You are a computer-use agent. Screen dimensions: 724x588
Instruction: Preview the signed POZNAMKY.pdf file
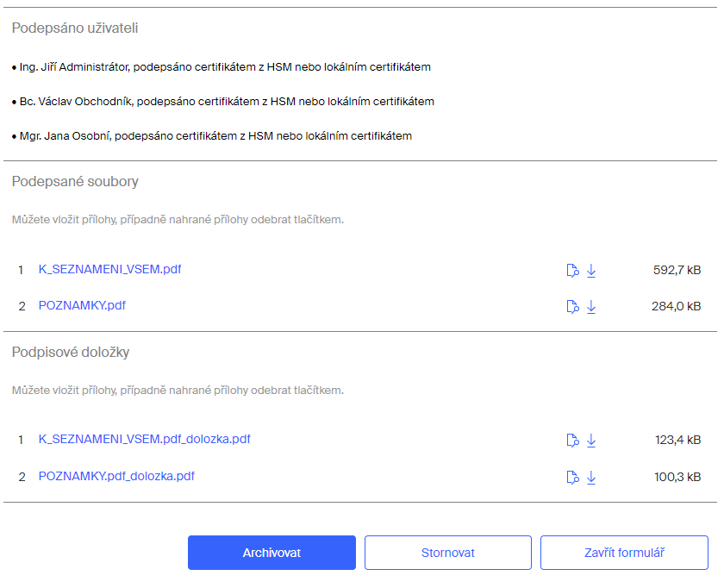(x=572, y=307)
